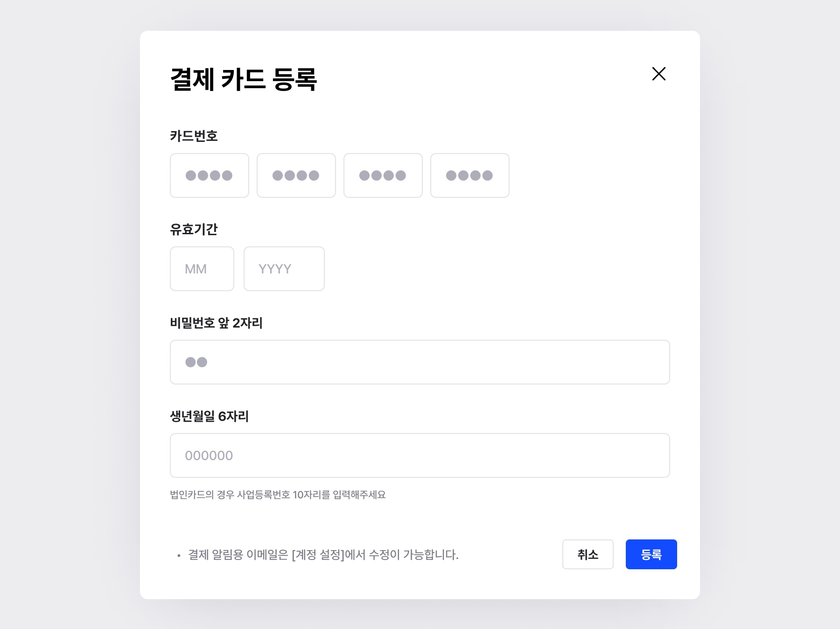Click the third card number box

(383, 175)
